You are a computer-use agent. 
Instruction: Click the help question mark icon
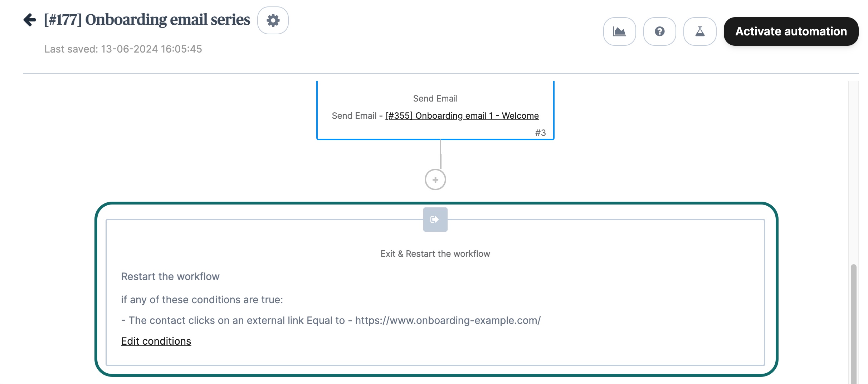coord(659,31)
